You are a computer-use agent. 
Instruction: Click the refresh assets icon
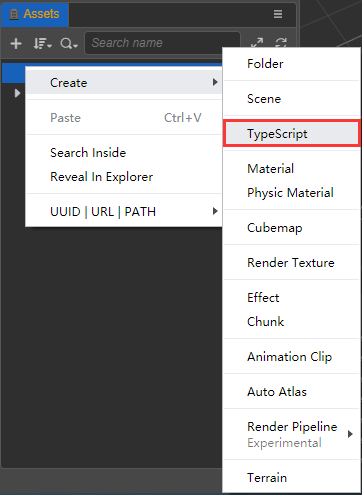tap(281, 42)
